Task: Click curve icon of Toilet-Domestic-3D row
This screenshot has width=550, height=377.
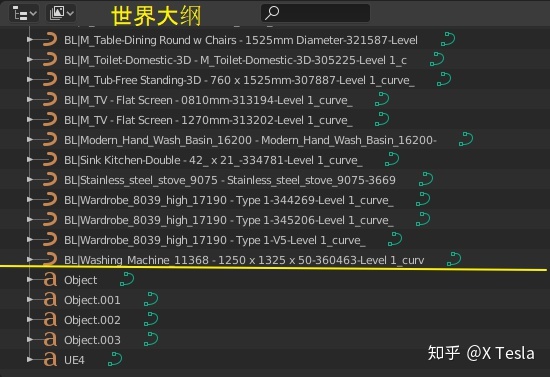Action: click(x=50, y=60)
